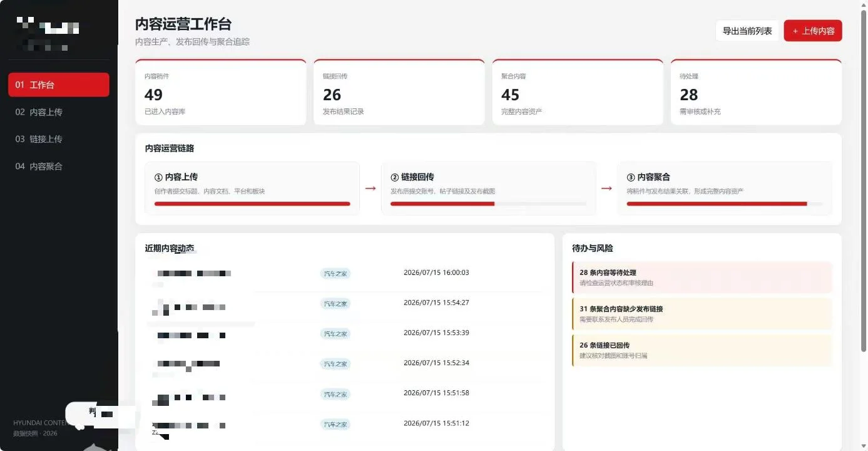Click 汽车之家 tag in 16:00:03 row
Viewport: 868px width, 451px height.
[x=335, y=274]
